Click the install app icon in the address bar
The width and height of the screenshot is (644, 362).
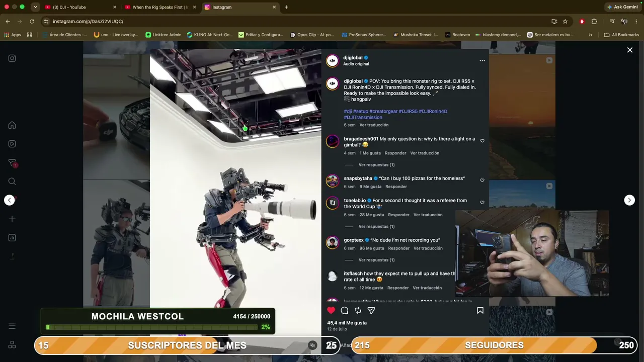[x=554, y=22]
